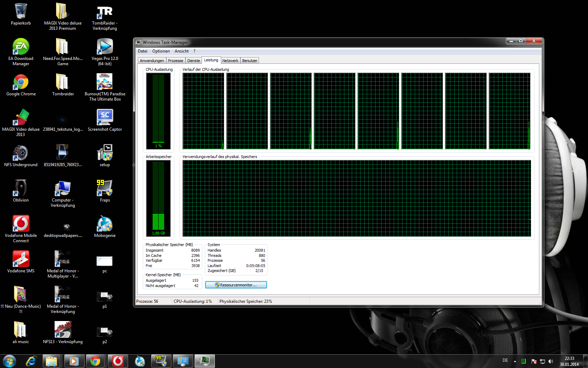The image size is (588, 368).
Task: Click 'Physikalischer Speicher: 23%' status text
Action: 246,301
